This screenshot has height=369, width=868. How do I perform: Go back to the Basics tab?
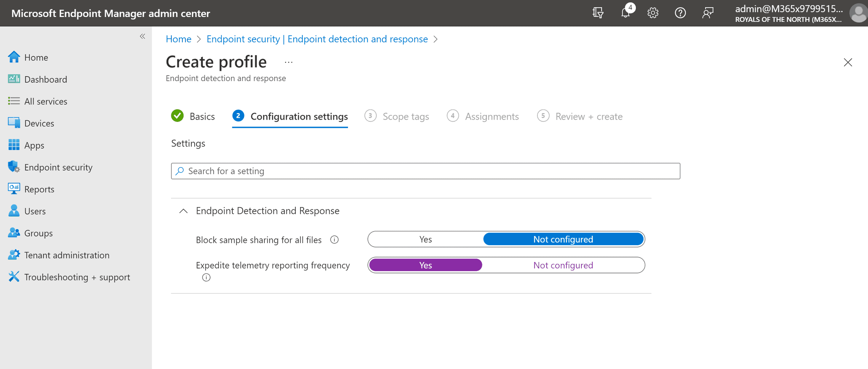tap(202, 116)
